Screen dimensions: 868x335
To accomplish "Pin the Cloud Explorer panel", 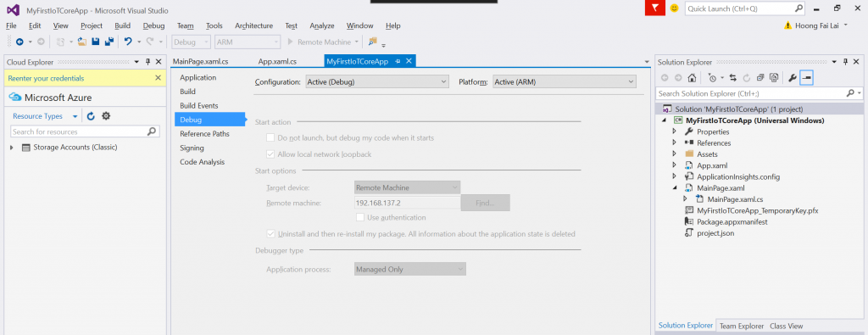I will pos(147,62).
